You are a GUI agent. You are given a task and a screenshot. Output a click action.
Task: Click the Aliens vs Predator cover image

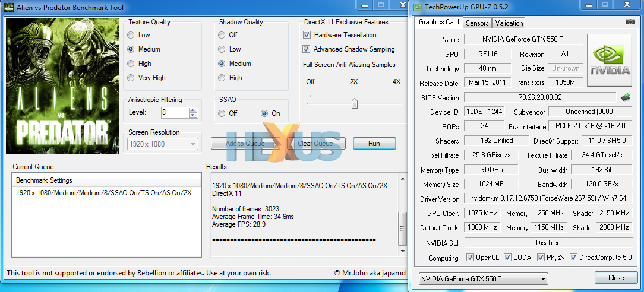click(x=62, y=85)
